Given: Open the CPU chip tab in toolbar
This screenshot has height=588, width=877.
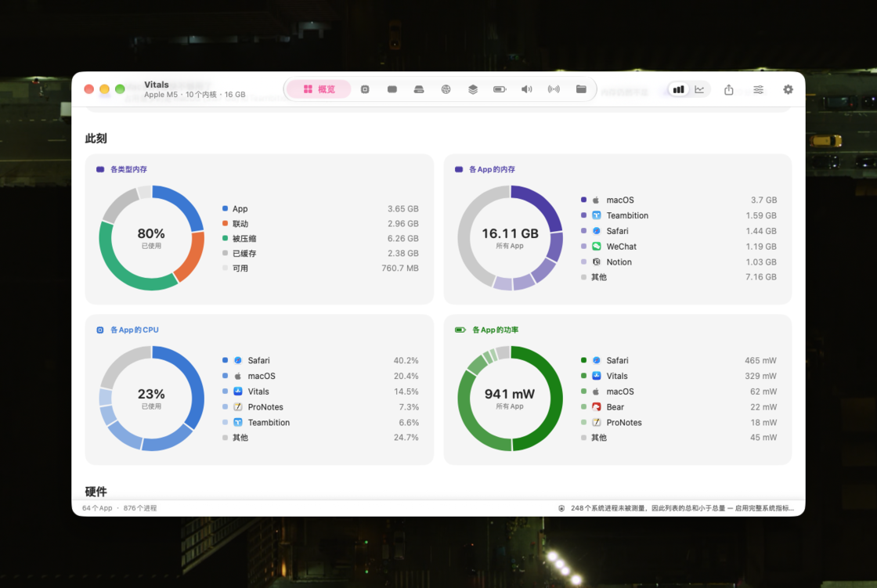Looking at the screenshot, I should 365,89.
